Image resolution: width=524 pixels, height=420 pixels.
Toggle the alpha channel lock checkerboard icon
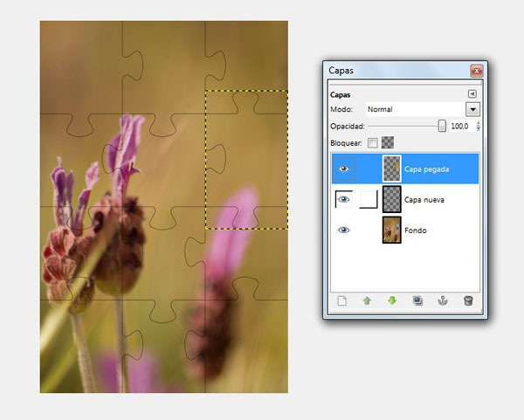[x=388, y=142]
